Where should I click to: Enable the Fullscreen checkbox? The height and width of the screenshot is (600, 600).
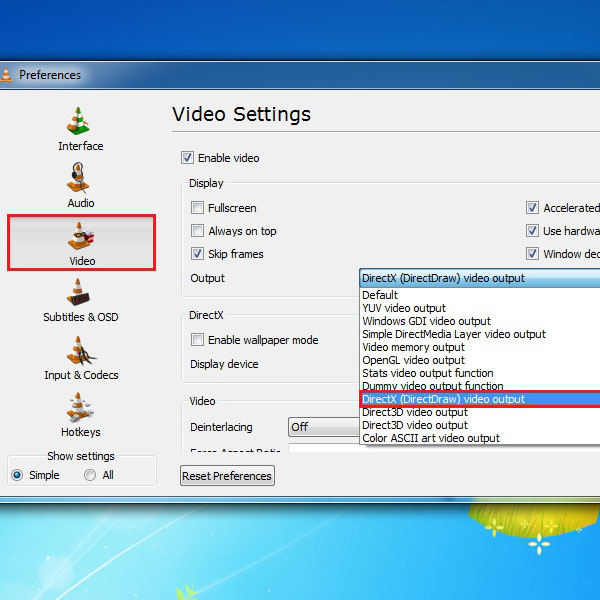coord(197,208)
